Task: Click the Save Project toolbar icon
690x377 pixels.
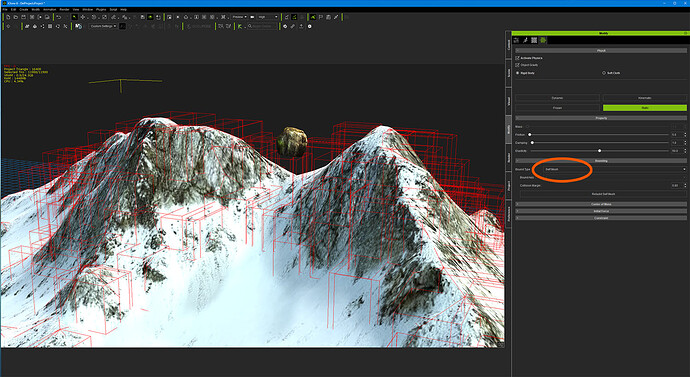Action: click(23, 17)
